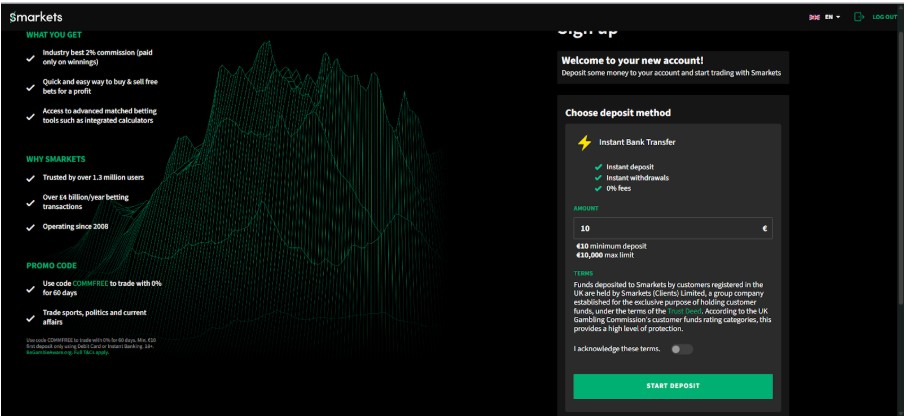Click the green checkmark beside Instant deposit
906x418 pixels.
pos(599,167)
